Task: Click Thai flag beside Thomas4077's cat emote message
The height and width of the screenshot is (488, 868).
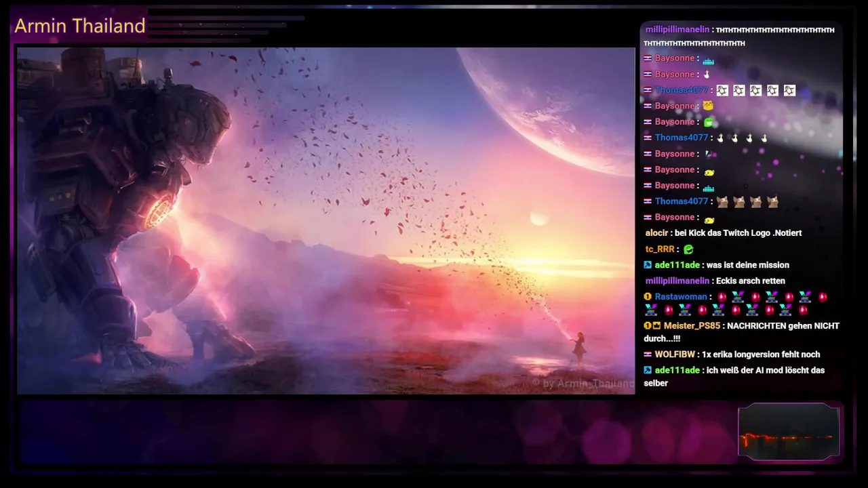Action: (648, 201)
